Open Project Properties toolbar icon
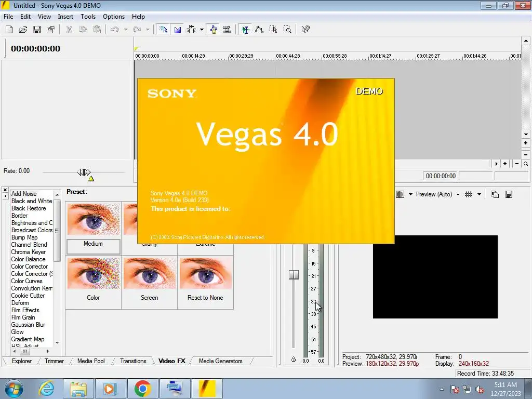The width and height of the screenshot is (532, 399). pyautogui.click(x=51, y=30)
